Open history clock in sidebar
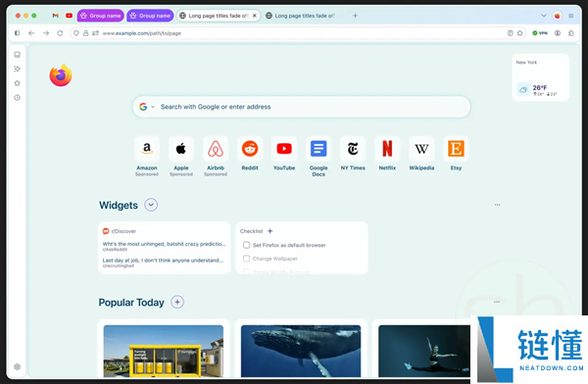 tap(18, 98)
